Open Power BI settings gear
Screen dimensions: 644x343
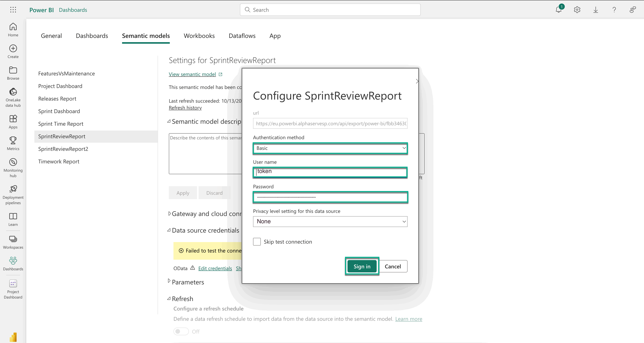pos(577,10)
